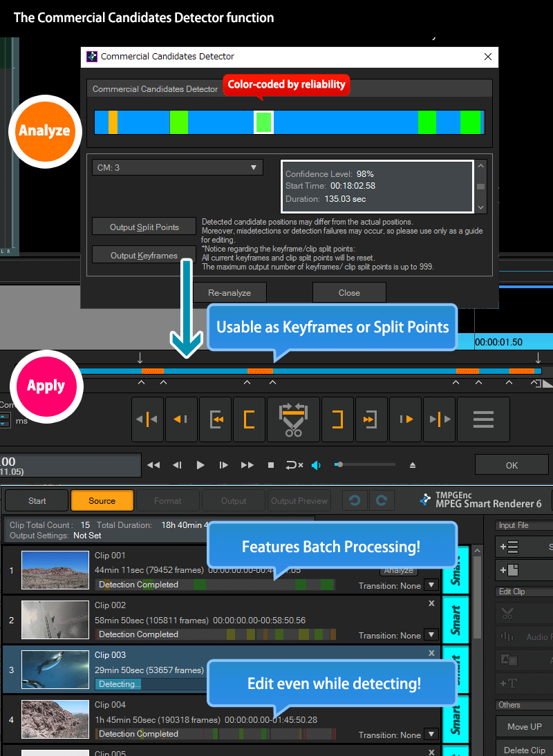Jump to next split point in cut editor
Image resolution: width=553 pixels, height=756 pixels.
click(440, 419)
